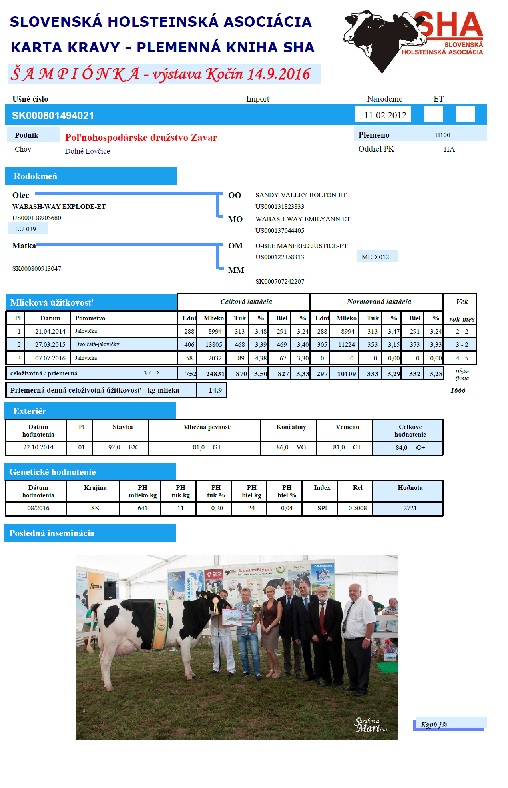Screen dimensions: 508x788
Task: Select the Genetické hodnotenie section header
Action: click(x=90, y=471)
